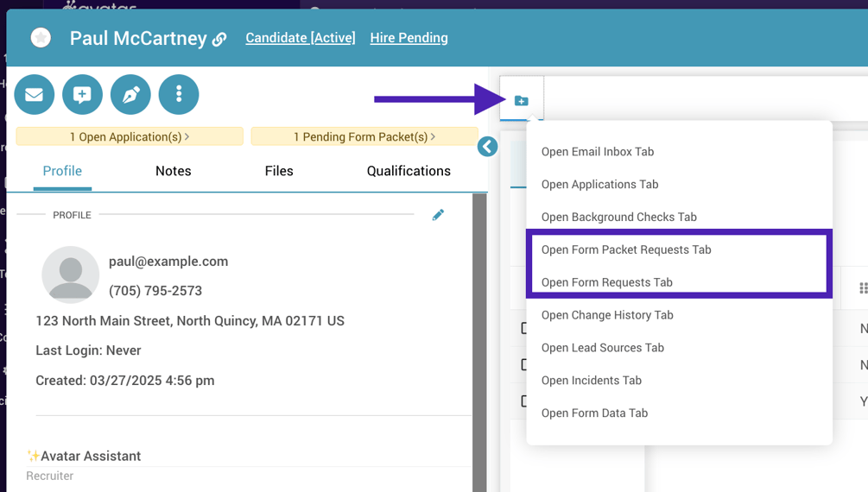Click the address 123 North Main Street

pyautogui.click(x=190, y=321)
